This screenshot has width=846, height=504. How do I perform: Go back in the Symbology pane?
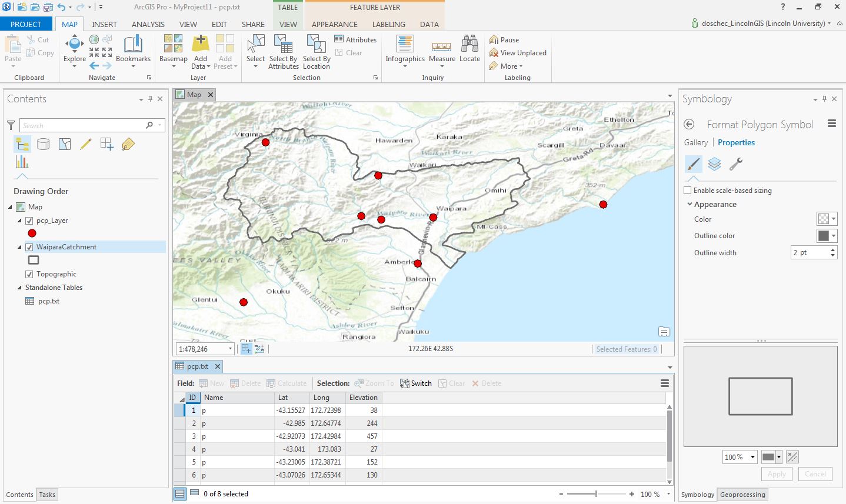click(690, 124)
